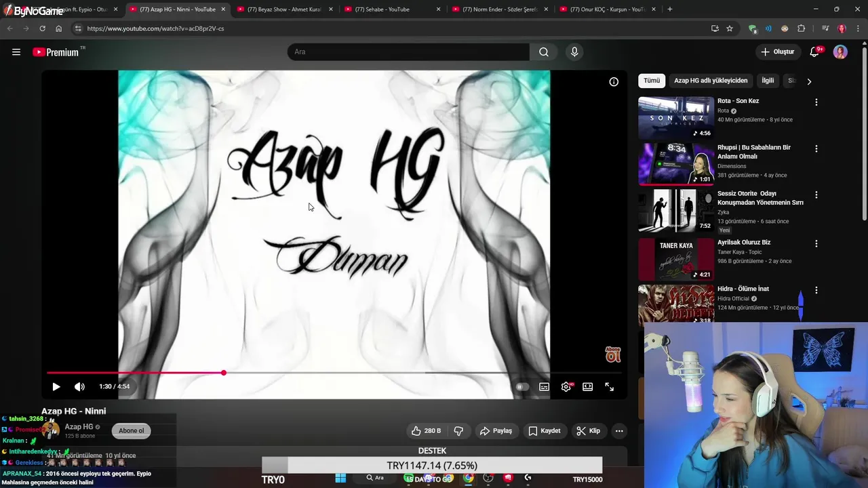The height and width of the screenshot is (488, 868).
Task: Open a new browser tab
Action: click(670, 9)
